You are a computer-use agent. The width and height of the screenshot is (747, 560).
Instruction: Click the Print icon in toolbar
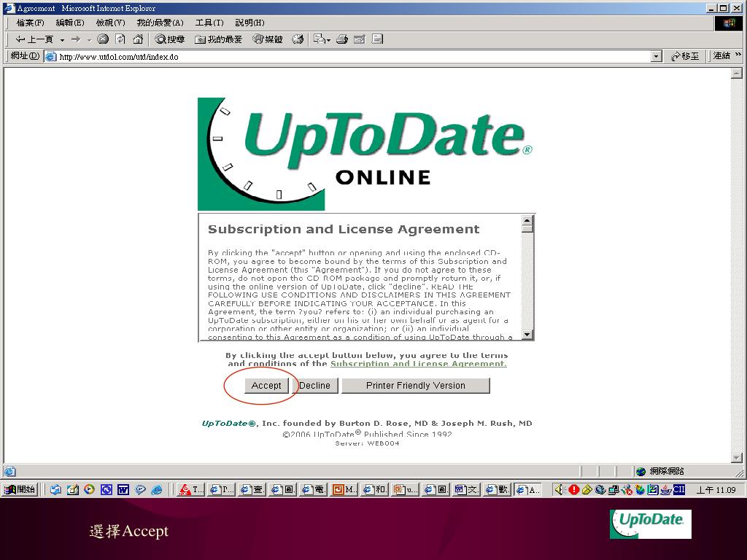342,39
